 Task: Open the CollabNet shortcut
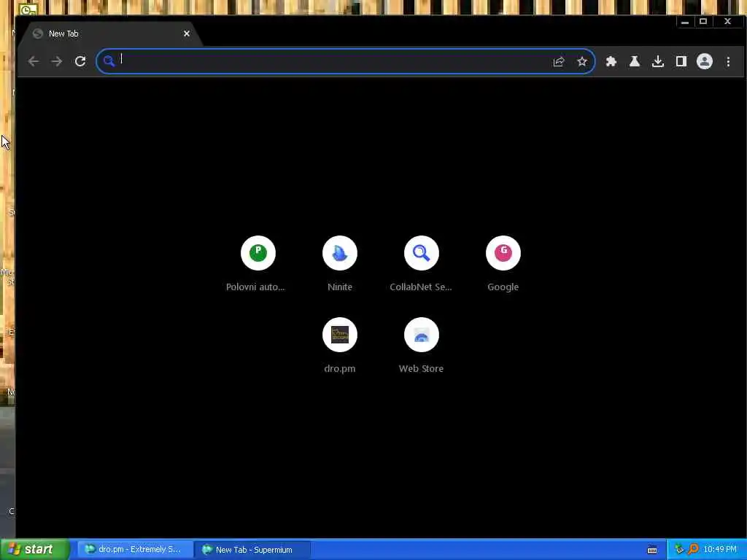pos(421,264)
